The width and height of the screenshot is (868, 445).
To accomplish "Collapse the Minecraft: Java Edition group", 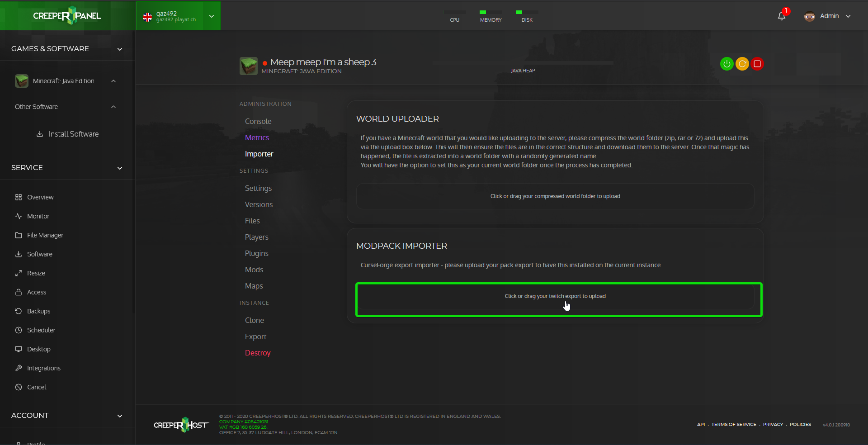I will [x=113, y=81].
